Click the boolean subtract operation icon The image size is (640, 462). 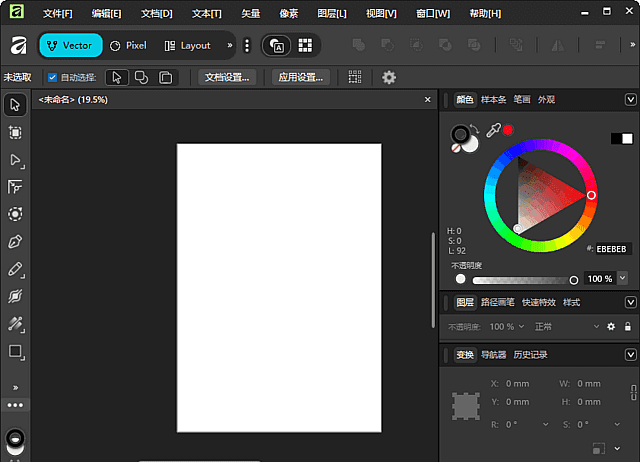point(387,45)
